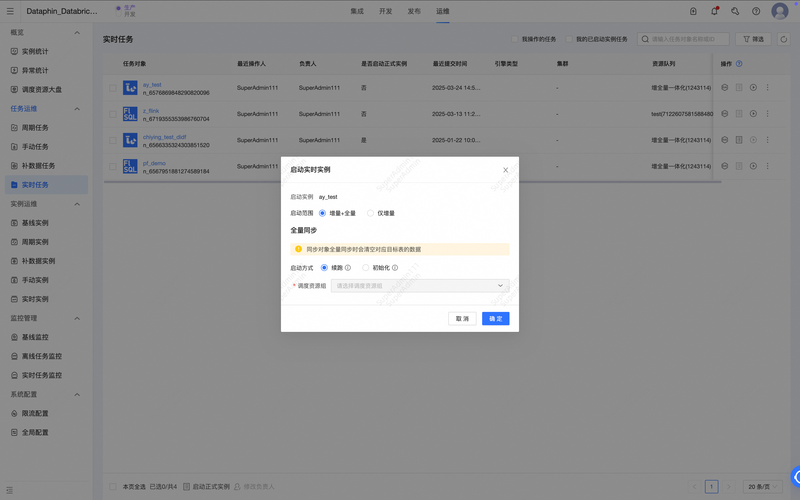Click the start play icon in ay_test row
This screenshot has height=500, width=800.
point(753,88)
